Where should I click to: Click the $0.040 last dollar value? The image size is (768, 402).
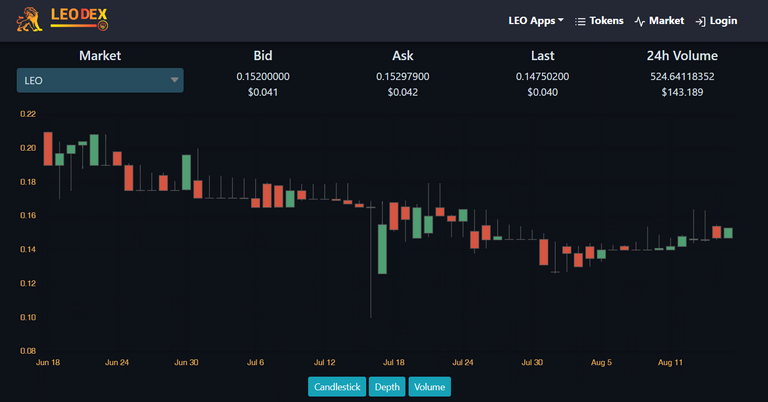tap(542, 92)
